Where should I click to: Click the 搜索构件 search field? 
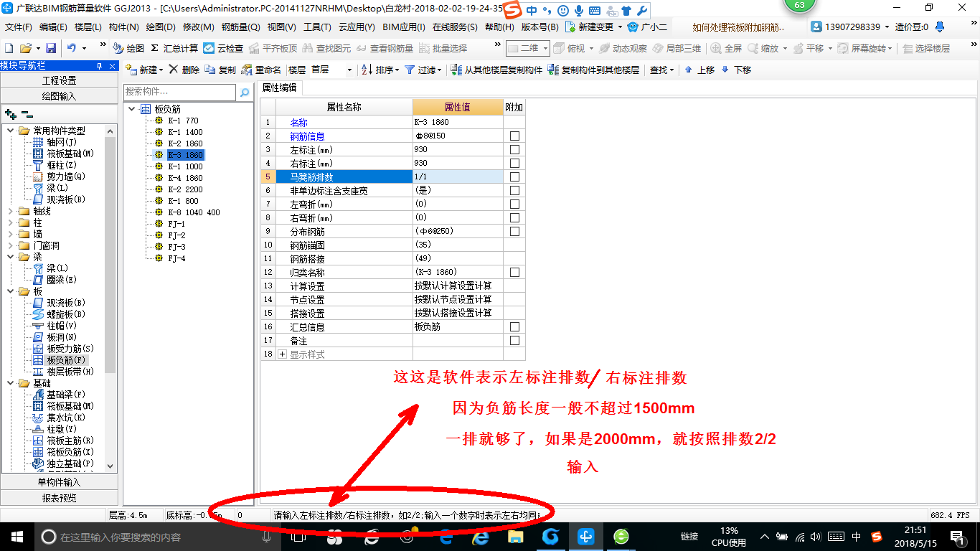pos(179,92)
